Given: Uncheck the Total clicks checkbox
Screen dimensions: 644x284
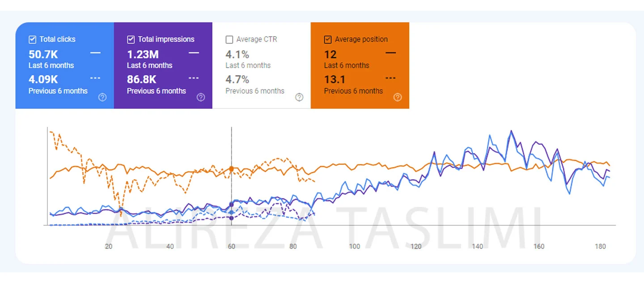Looking at the screenshot, I should (x=32, y=39).
